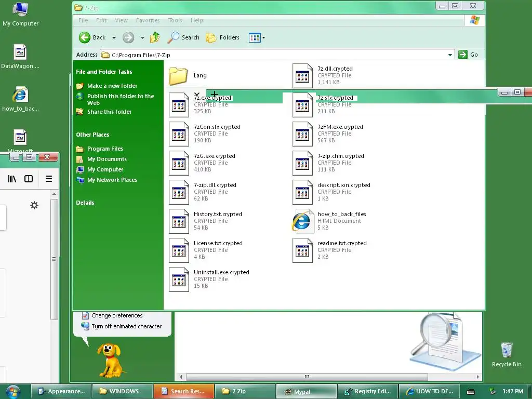532x399 pixels.
Task: Select the how_to_back_files HTML document icon
Action: pos(302,221)
